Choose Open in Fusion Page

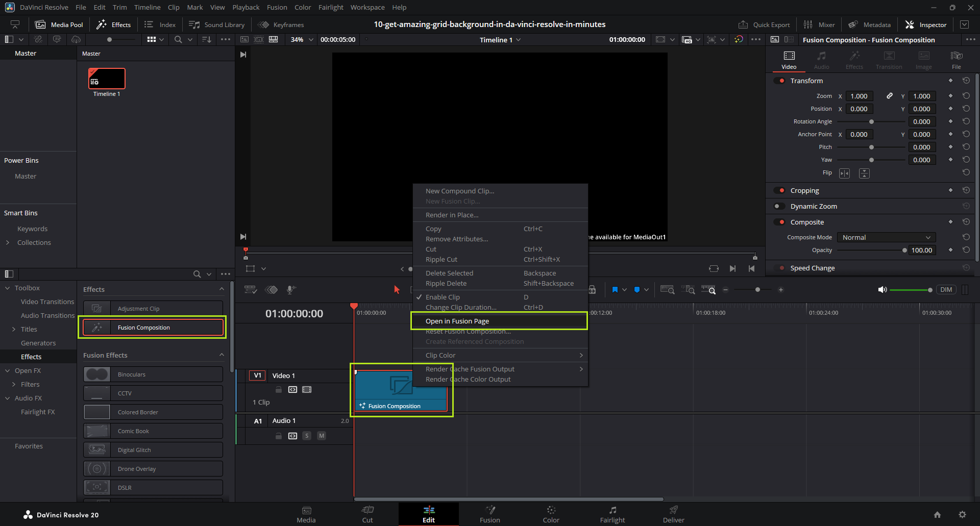click(457, 321)
